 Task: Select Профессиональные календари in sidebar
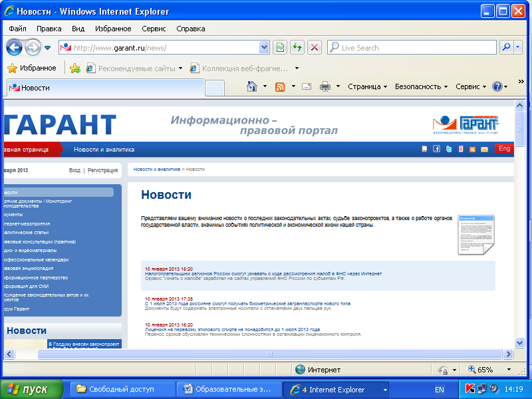pyautogui.click(x=37, y=259)
